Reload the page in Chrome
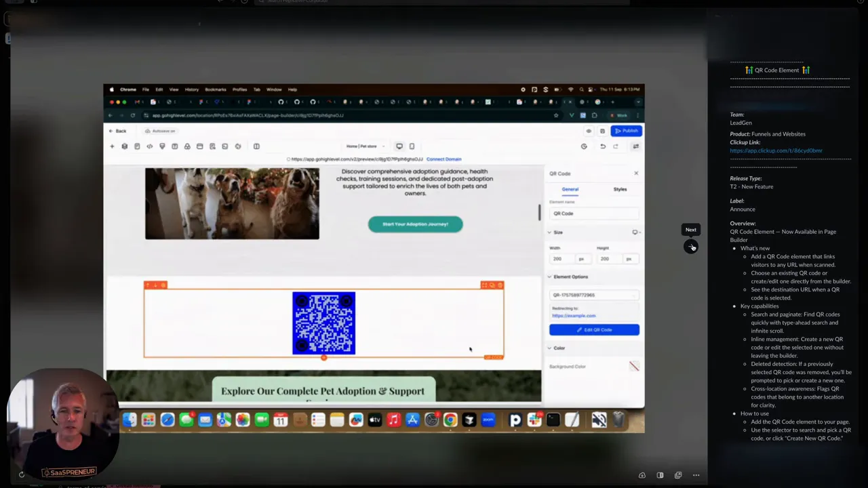Screen dimensions: 868x488 133,116
